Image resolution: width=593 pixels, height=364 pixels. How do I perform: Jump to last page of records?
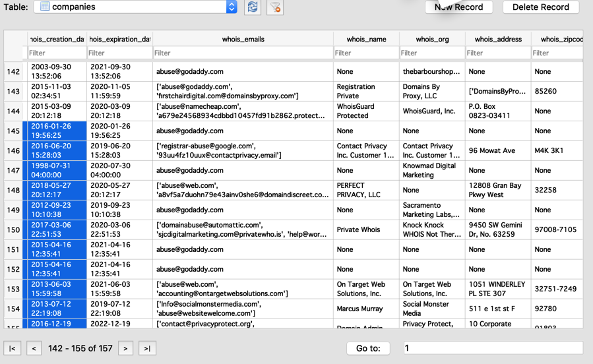click(147, 348)
